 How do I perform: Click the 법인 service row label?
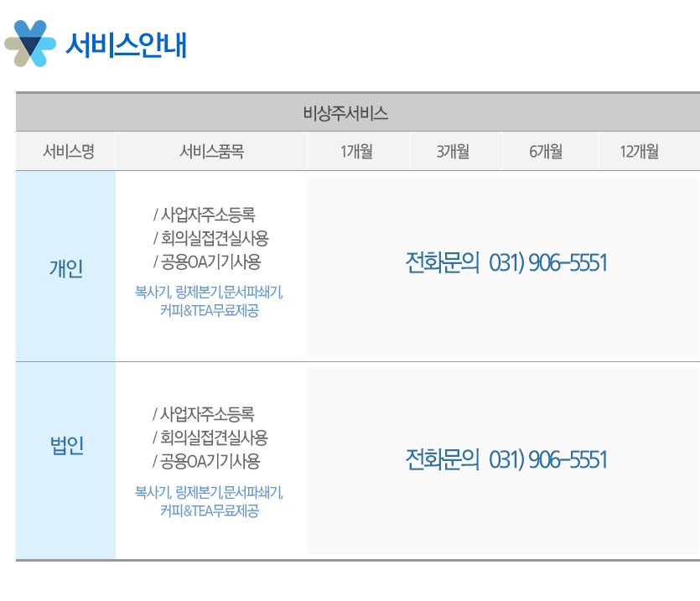(x=66, y=445)
